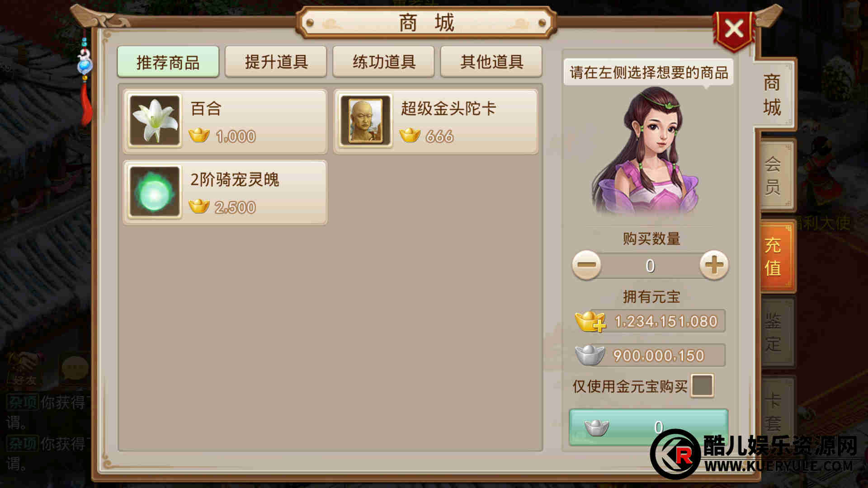
Task: Select the 推荐商品 tab
Action: click(168, 61)
